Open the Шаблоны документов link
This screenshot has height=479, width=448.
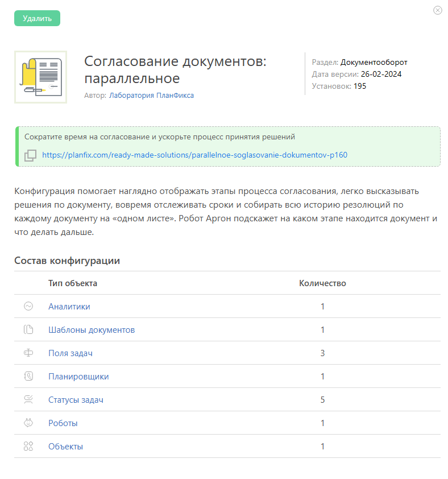[x=92, y=329]
